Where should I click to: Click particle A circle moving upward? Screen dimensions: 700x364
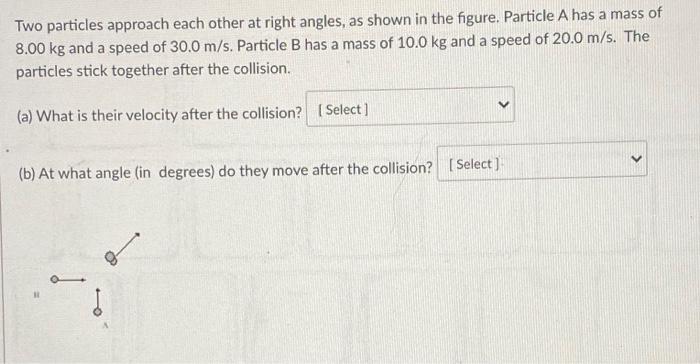coord(97,312)
